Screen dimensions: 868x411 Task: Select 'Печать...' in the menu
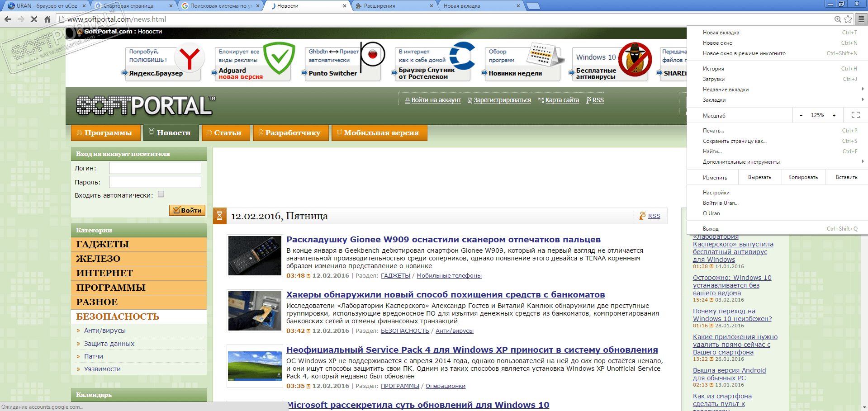coord(777,131)
